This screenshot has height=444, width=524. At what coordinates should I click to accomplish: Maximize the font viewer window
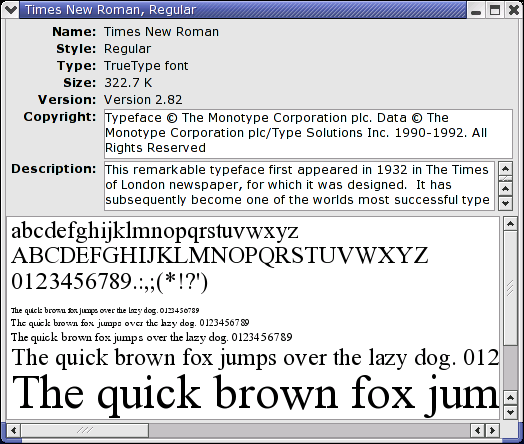point(495,10)
